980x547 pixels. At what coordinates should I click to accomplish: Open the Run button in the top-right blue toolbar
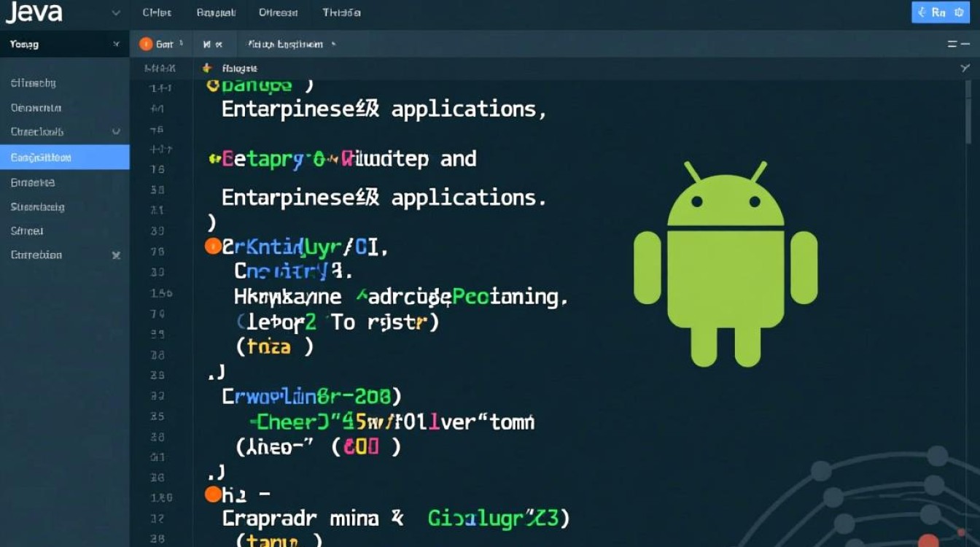coord(940,12)
